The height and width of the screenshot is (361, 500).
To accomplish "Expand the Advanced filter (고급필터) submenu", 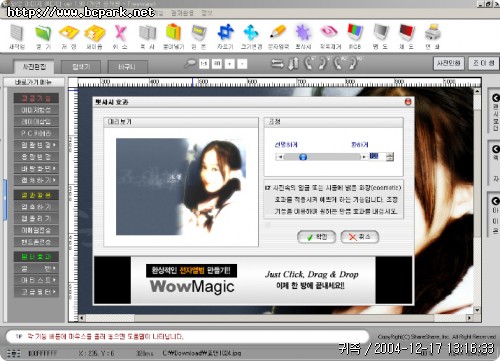I will point(36,292).
